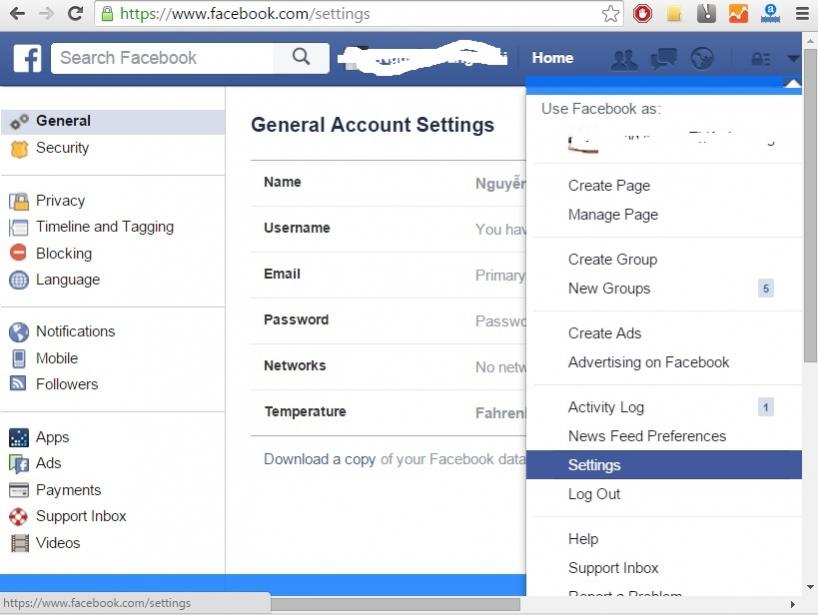Choose Log Out from the menu
This screenshot has width=818, height=615.
pos(594,494)
